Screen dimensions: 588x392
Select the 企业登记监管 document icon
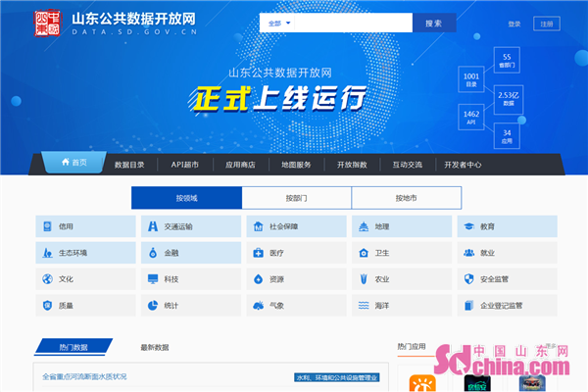pos(468,306)
